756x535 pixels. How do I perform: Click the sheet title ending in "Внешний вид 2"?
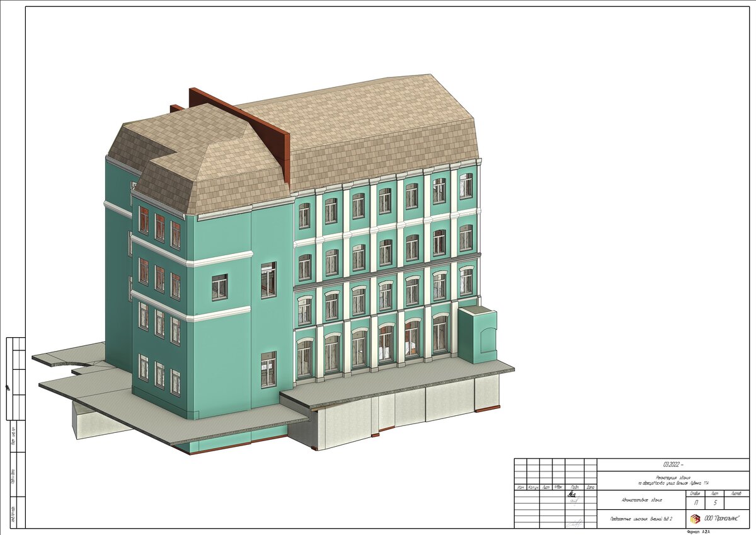pyautogui.click(x=641, y=519)
